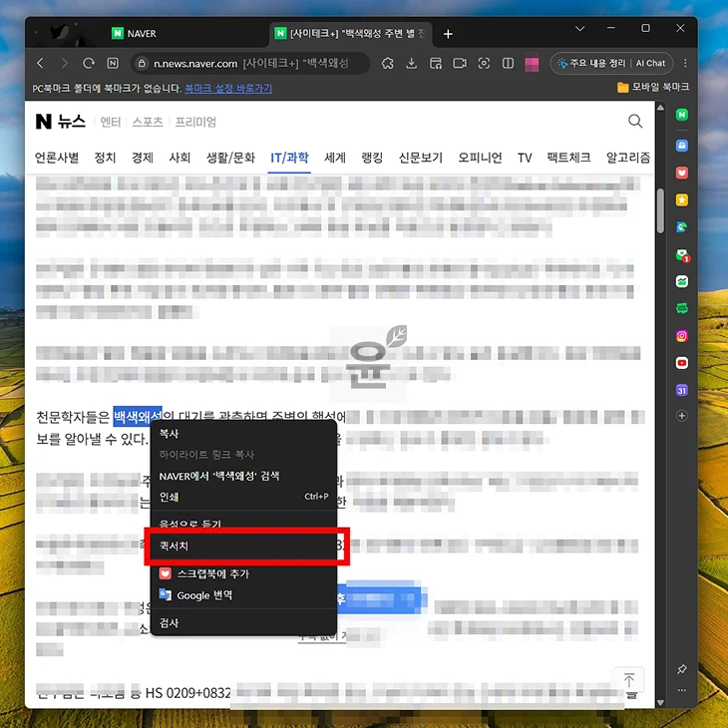Open the 언론사별 news category
728x728 pixels.
[57, 158]
